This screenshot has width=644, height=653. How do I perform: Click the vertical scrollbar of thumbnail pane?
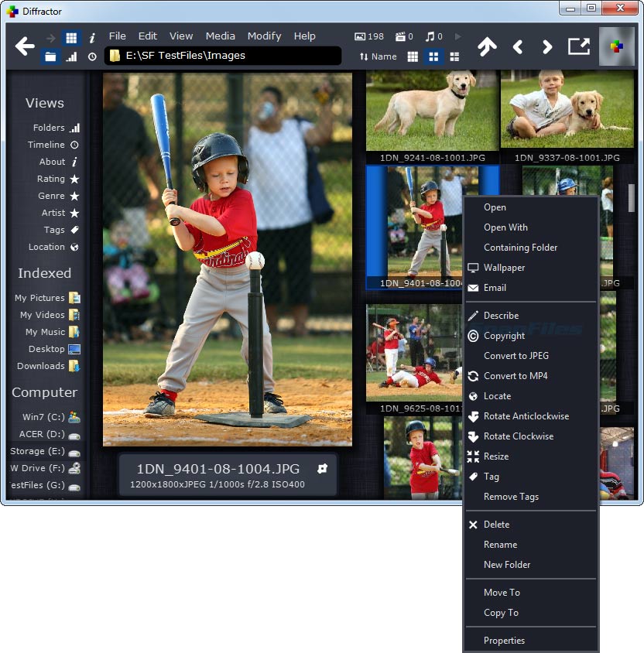pos(632,197)
